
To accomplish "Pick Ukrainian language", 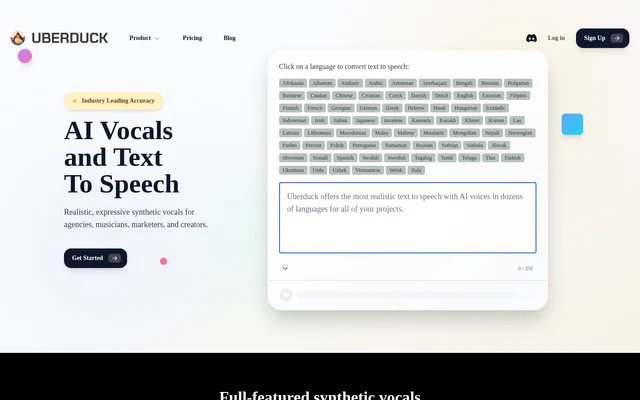I will point(293,170).
